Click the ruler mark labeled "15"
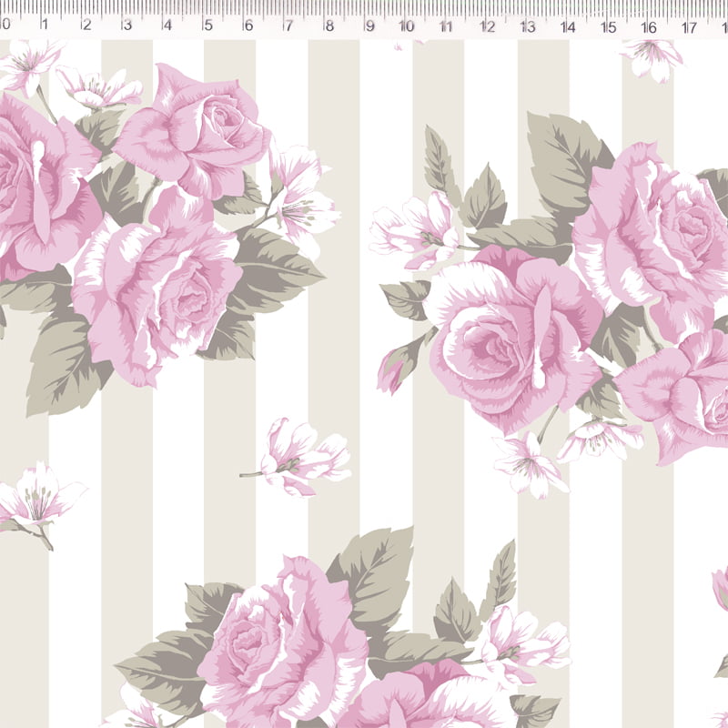The height and width of the screenshot is (728, 728). 608,27
